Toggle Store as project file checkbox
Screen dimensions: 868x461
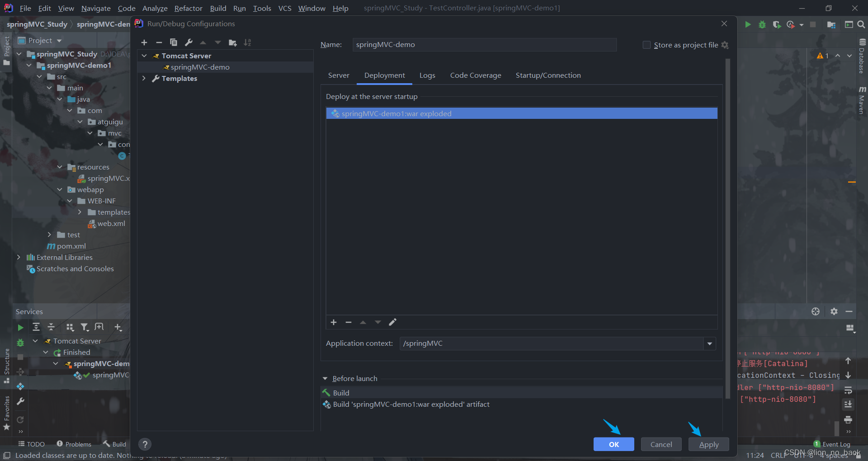pyautogui.click(x=646, y=45)
